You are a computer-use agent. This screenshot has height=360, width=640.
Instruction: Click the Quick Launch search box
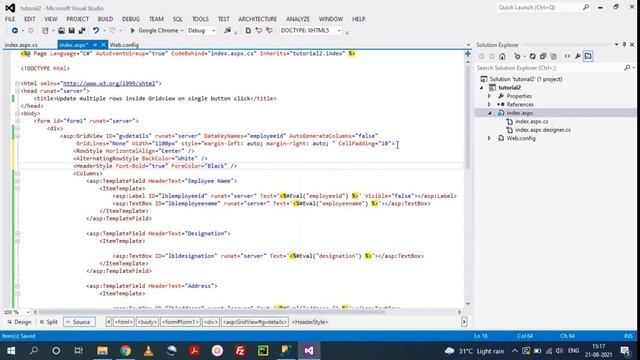pos(539,7)
